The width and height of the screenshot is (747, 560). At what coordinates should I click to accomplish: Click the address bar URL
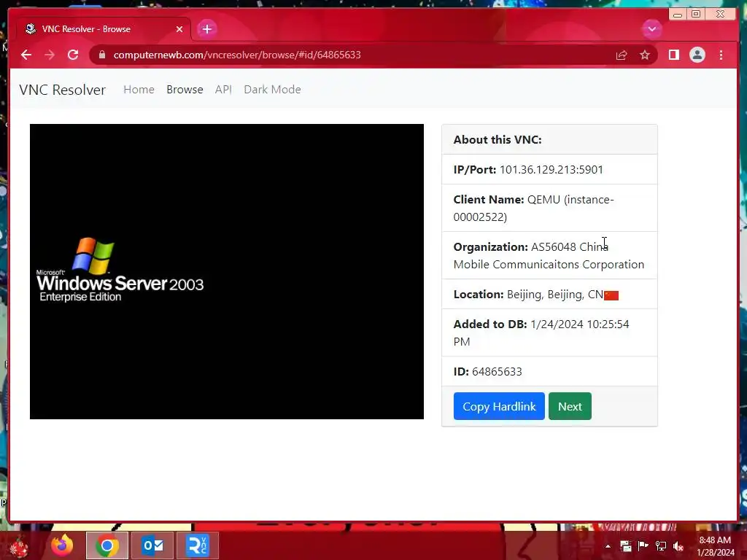[x=237, y=55]
